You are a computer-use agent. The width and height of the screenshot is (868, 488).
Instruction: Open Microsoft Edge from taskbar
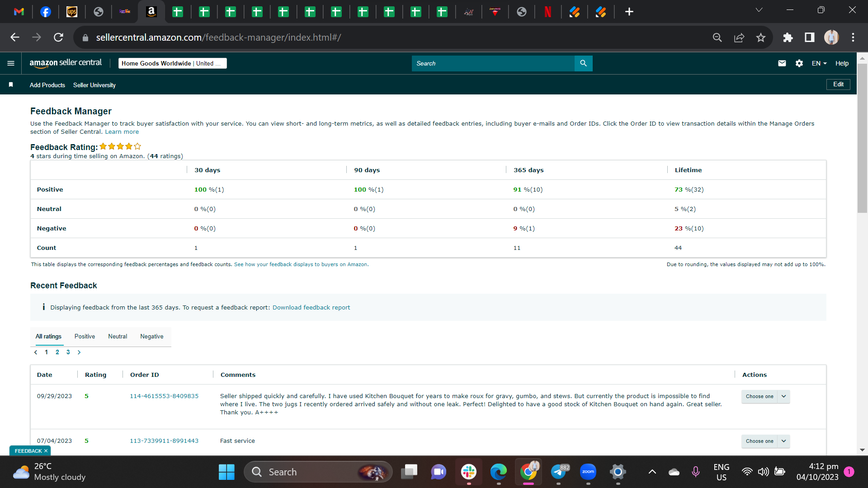(499, 472)
